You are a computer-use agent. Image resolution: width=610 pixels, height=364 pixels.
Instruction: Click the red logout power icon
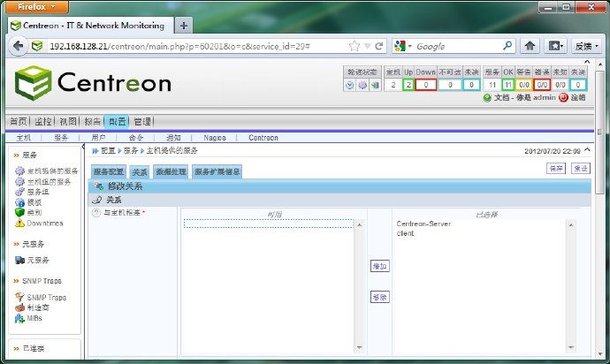coord(563,97)
